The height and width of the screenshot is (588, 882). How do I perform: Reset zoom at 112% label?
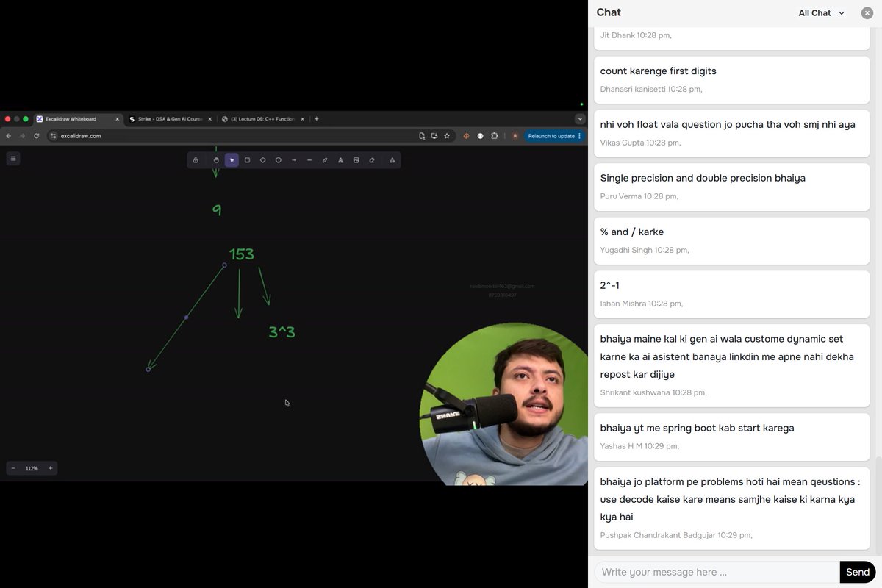(x=32, y=468)
